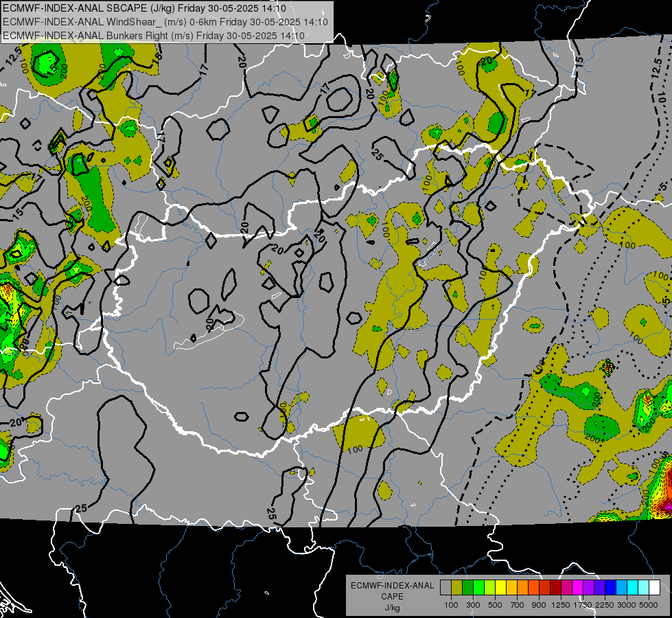Click the white swatch in CAPE legend
This screenshot has width=672, height=618.
pyautogui.click(x=654, y=588)
